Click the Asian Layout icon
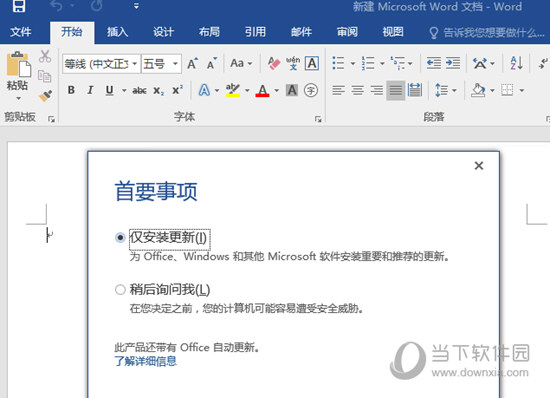This screenshot has width=550, height=398. [x=479, y=63]
